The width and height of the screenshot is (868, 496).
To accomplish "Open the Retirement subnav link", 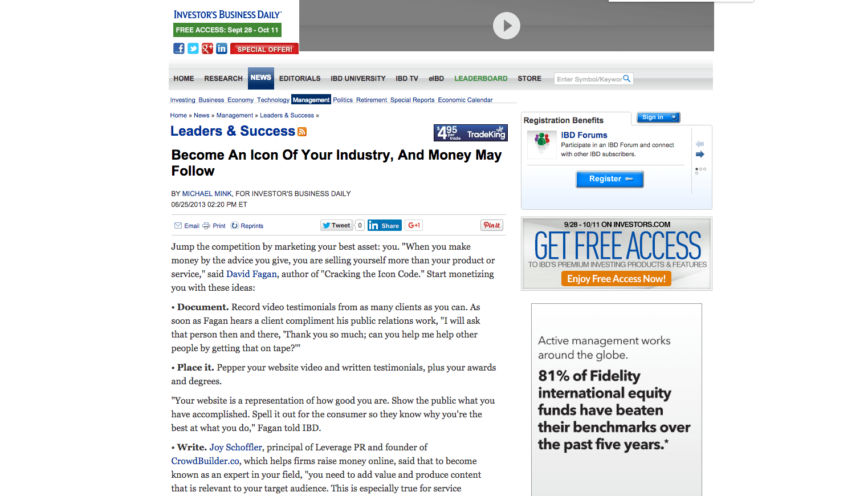I will point(372,100).
